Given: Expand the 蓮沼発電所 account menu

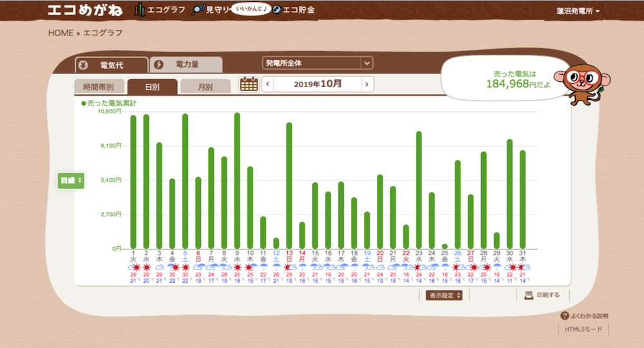Looking at the screenshot, I should tap(578, 11).
